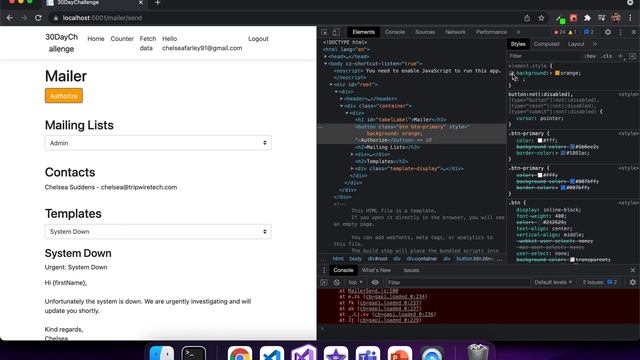Switch to the Performance tab
Screen dimensions: 640x360
(x=491, y=32)
